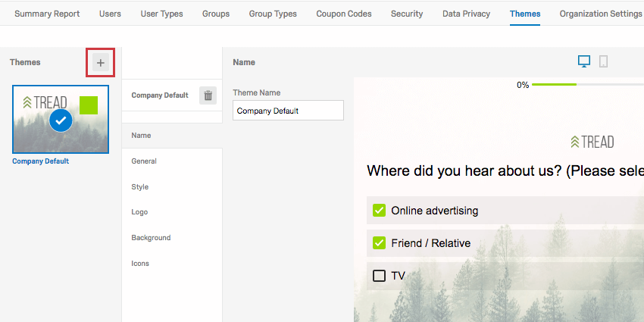This screenshot has width=644, height=322.
Task: Switch to desktop preview monitor icon
Action: [x=584, y=61]
